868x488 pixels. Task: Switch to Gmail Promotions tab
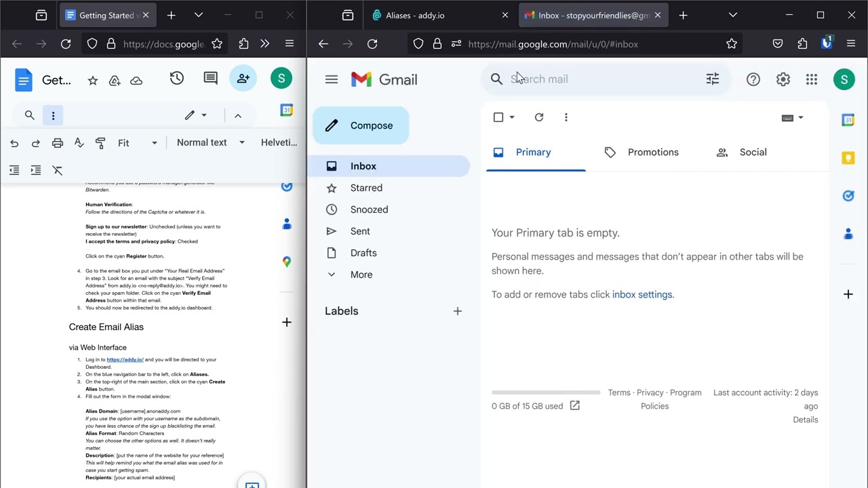[x=642, y=152]
